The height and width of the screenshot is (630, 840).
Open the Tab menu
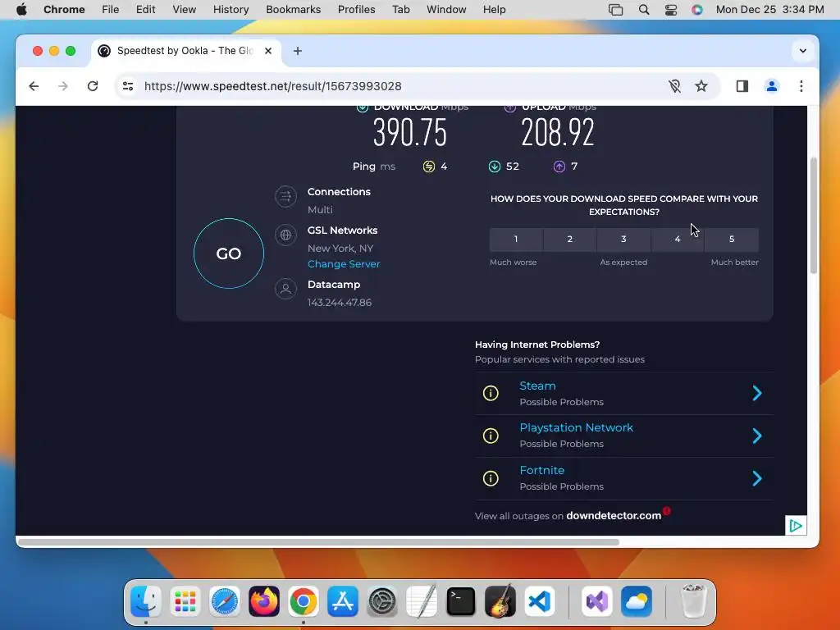[400, 10]
